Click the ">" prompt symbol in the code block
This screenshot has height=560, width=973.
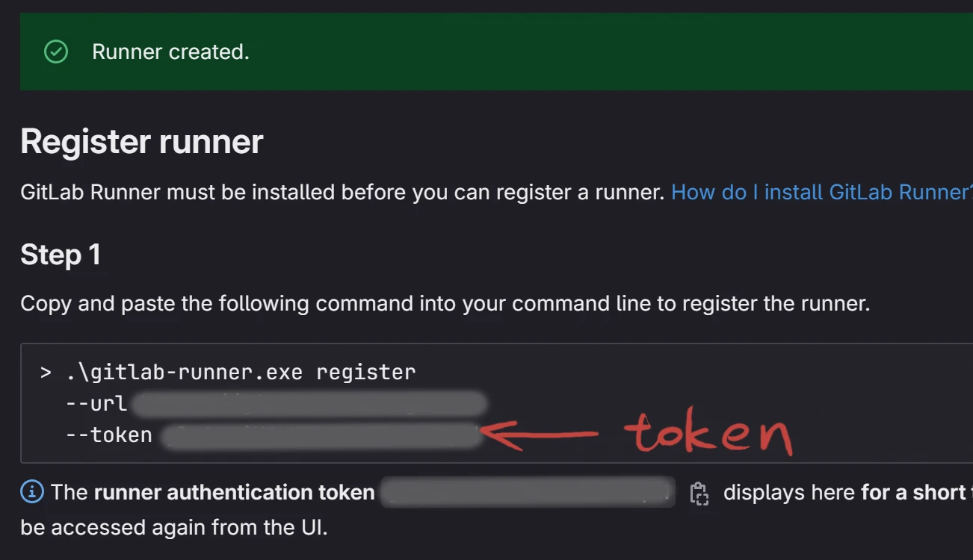point(46,372)
